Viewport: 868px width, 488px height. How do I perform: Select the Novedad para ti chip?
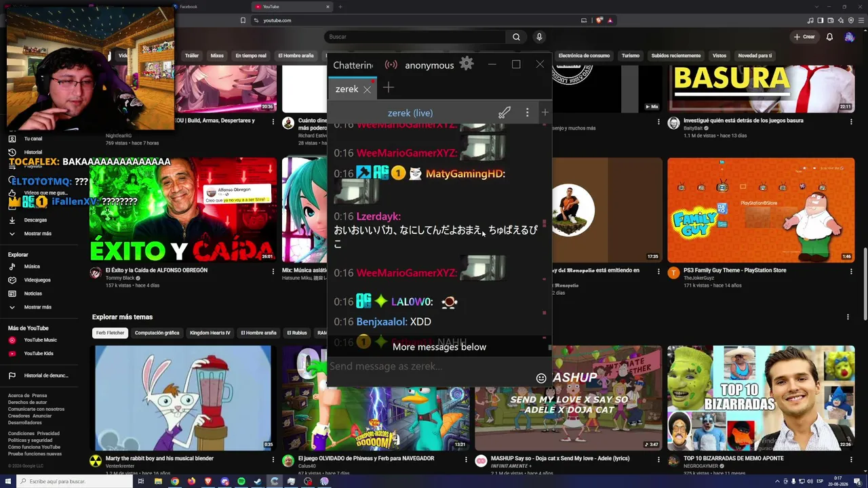(755, 56)
